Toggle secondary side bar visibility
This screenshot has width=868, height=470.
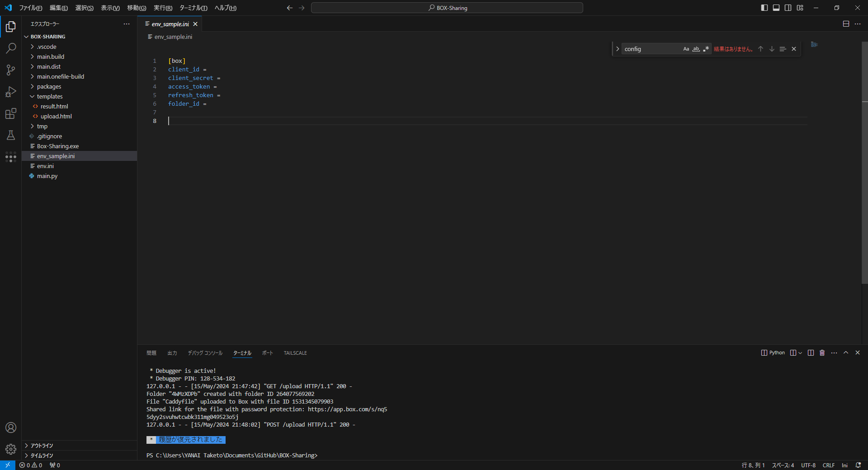tap(788, 8)
